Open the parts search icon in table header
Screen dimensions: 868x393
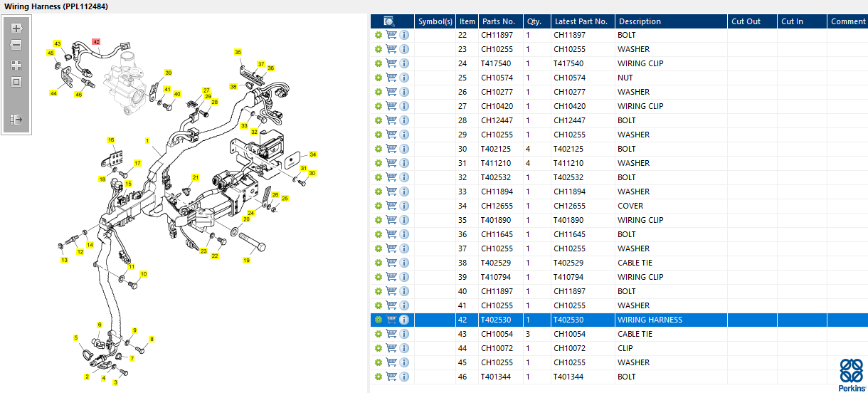pos(389,21)
